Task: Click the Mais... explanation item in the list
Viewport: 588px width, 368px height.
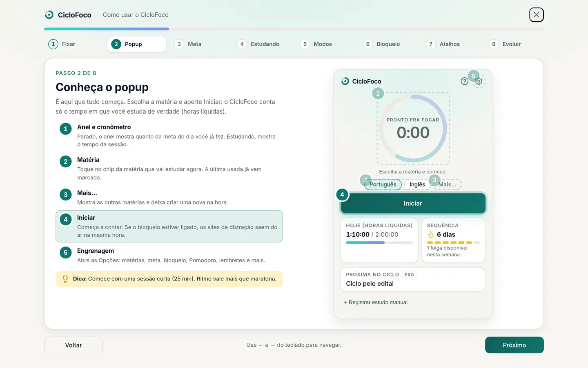Action: [169, 197]
